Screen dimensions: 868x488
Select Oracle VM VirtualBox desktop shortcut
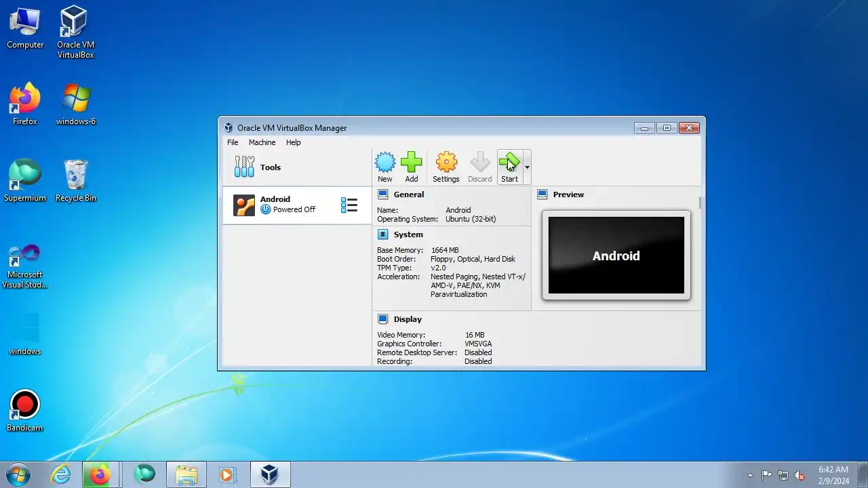[75, 32]
